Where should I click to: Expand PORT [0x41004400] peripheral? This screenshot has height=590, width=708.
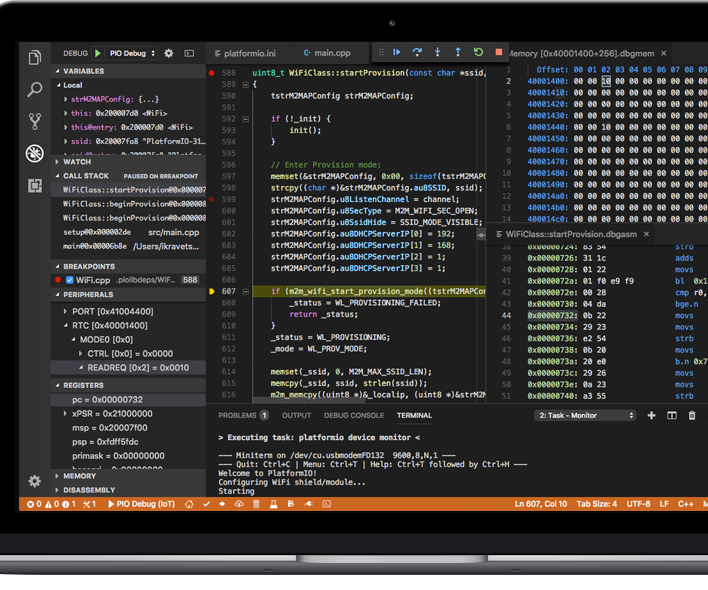65,311
